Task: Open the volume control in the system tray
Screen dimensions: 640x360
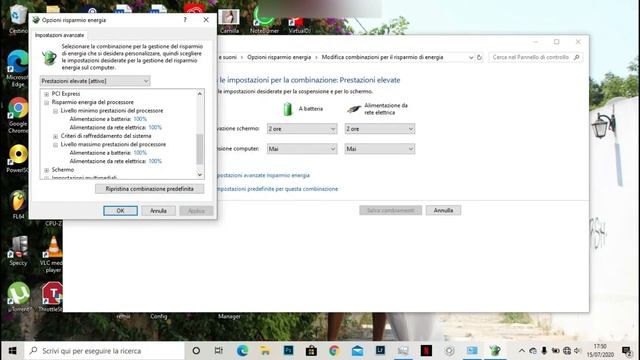Action: click(x=577, y=351)
